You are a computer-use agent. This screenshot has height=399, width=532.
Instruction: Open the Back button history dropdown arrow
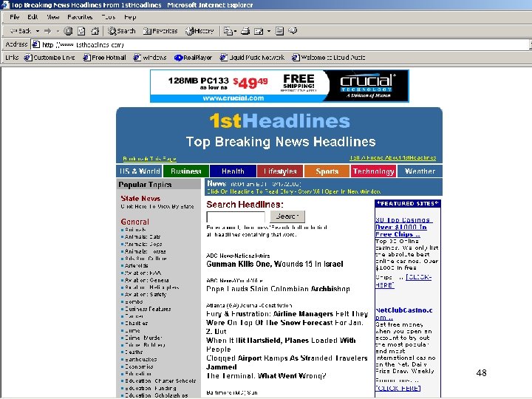(38, 31)
